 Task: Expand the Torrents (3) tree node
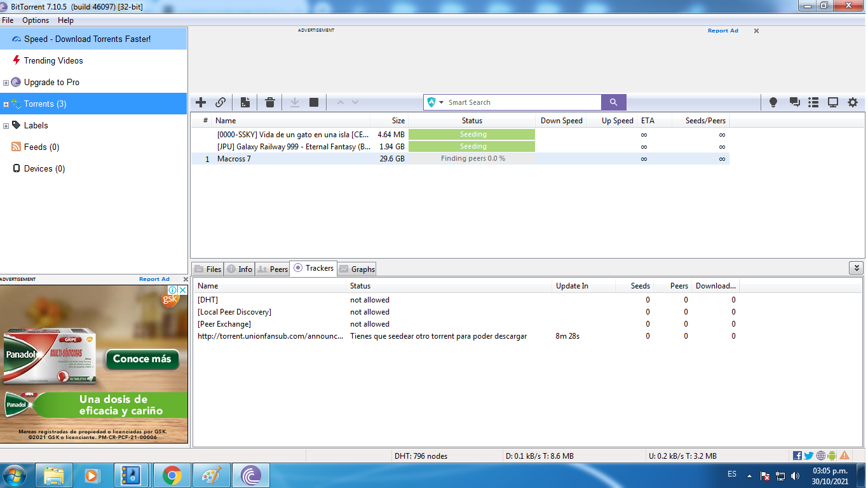(6, 104)
